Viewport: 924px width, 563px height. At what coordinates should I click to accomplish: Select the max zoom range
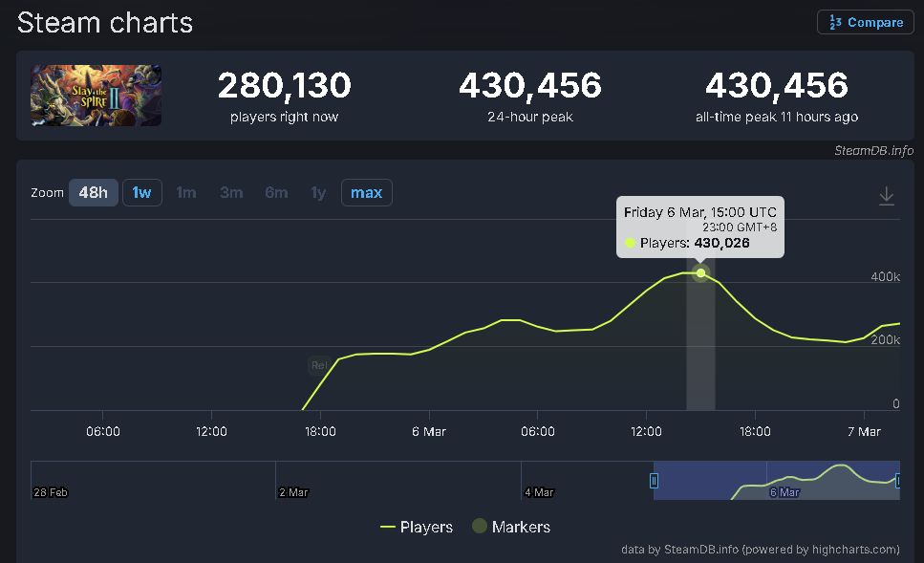tap(366, 193)
